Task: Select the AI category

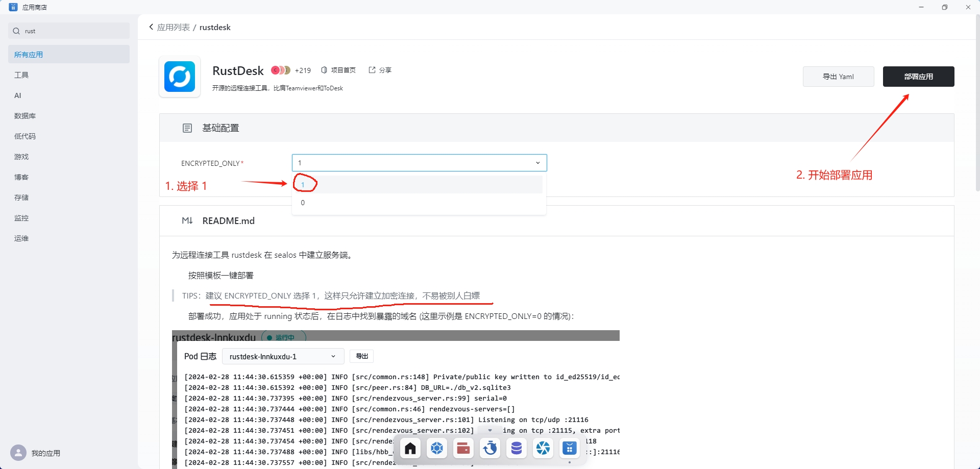Action: (69, 95)
